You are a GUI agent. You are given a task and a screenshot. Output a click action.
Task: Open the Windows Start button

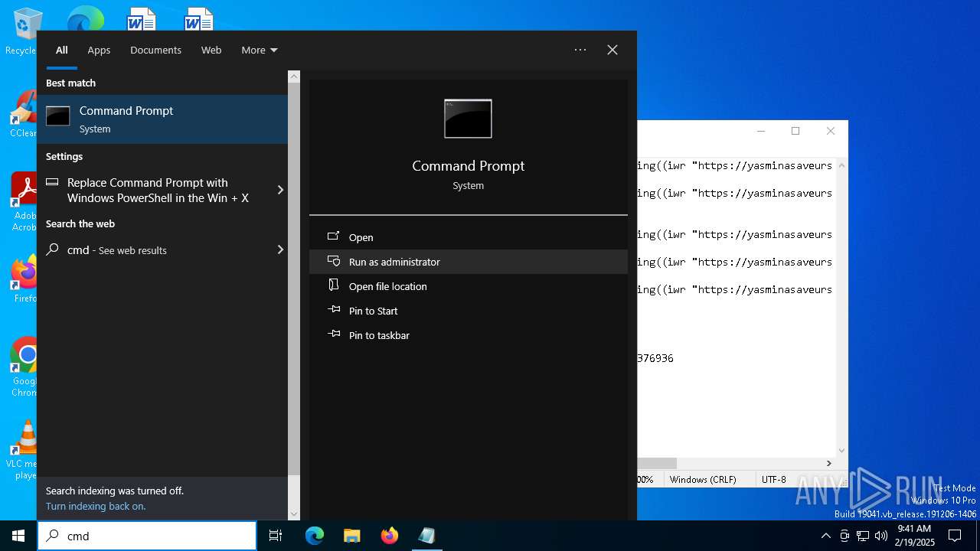(18, 536)
